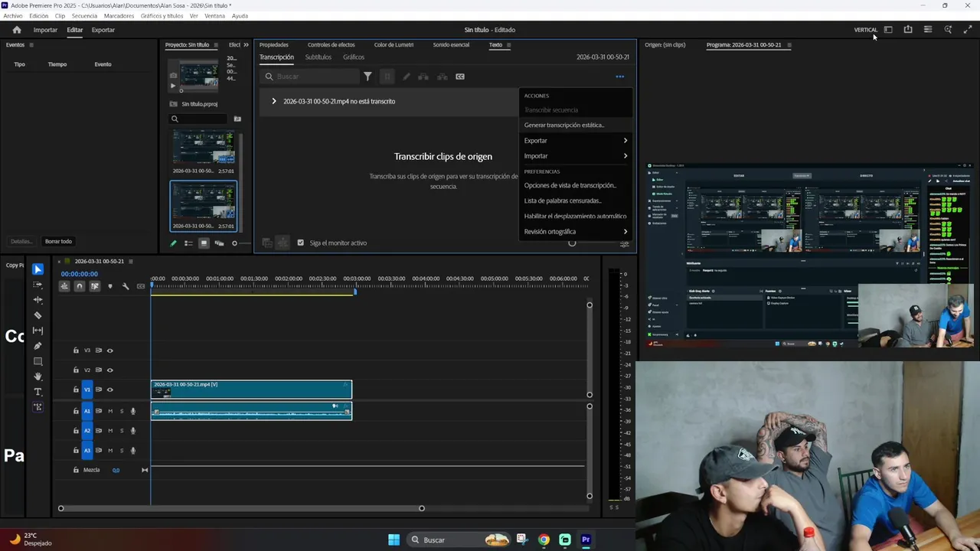The width and height of the screenshot is (980, 551).
Task: Select the Type tool
Action: pos(38,392)
